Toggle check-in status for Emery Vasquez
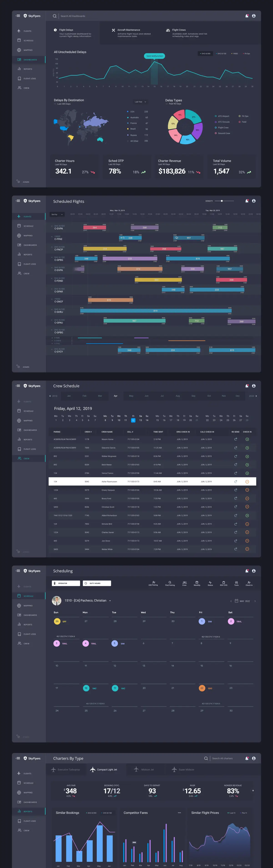 click(247, 490)
